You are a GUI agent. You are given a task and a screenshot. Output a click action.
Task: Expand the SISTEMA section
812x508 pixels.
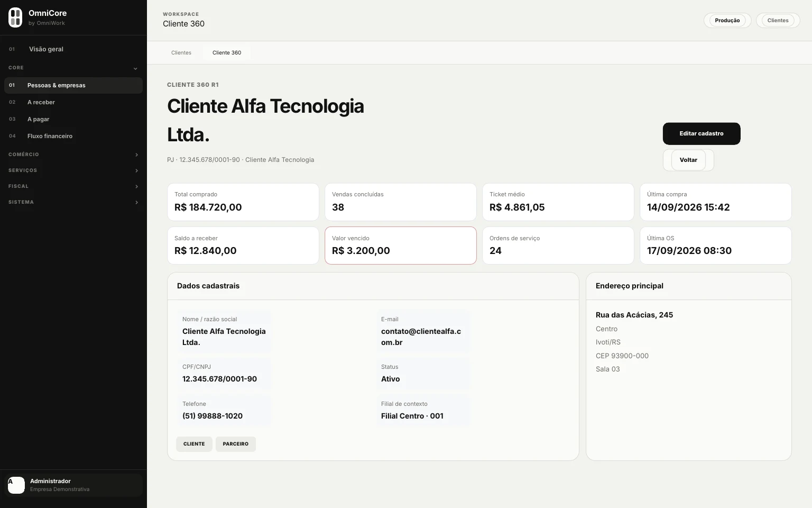(x=73, y=202)
